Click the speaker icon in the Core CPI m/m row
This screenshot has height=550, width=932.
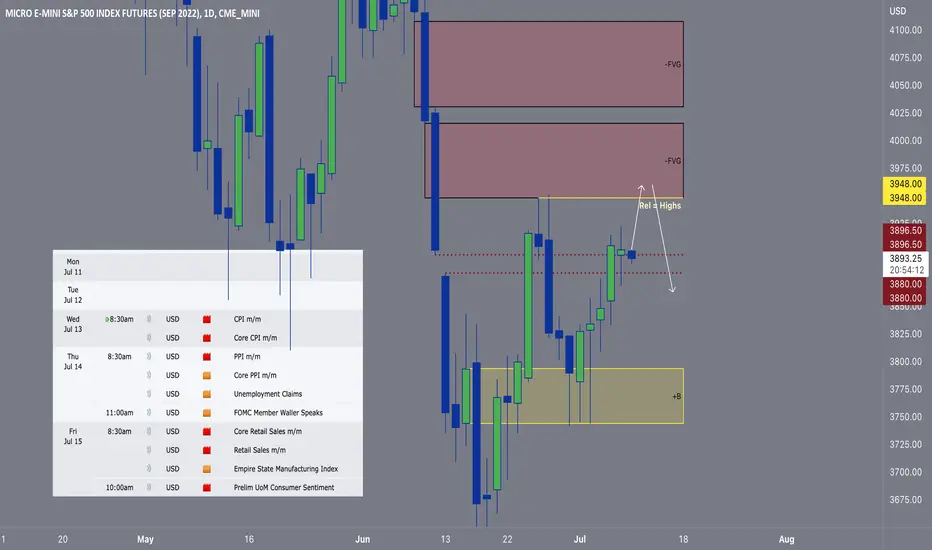coord(149,338)
